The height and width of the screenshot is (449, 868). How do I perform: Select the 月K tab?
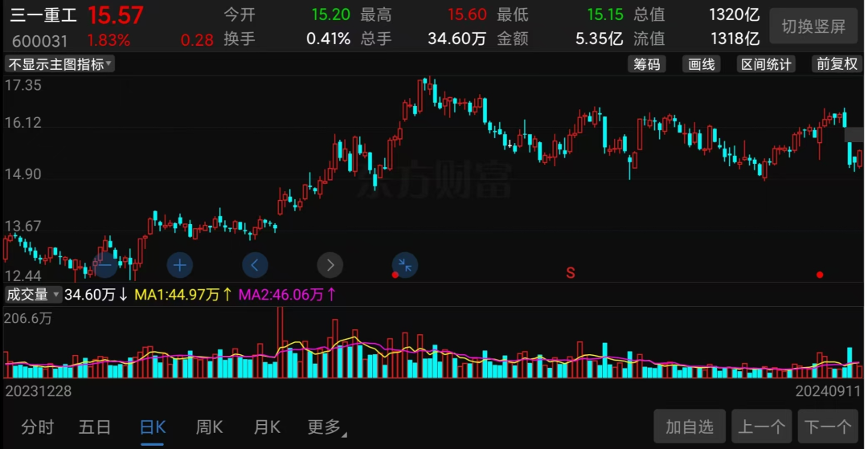(267, 427)
